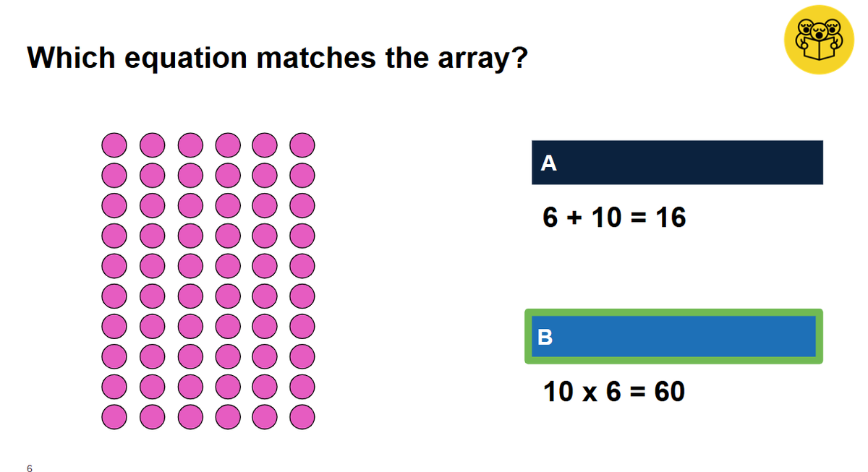The image size is (868, 472).
Task: Click the slide number 6
Action: 30,468
